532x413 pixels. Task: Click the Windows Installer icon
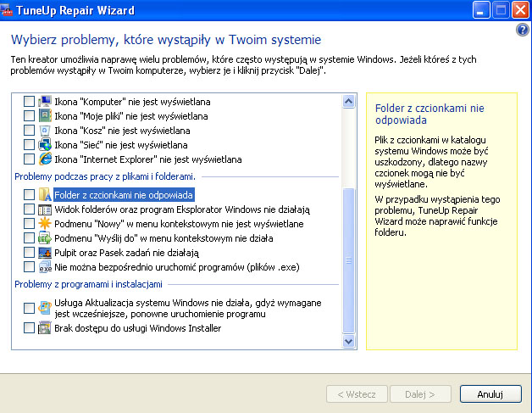(x=46, y=328)
